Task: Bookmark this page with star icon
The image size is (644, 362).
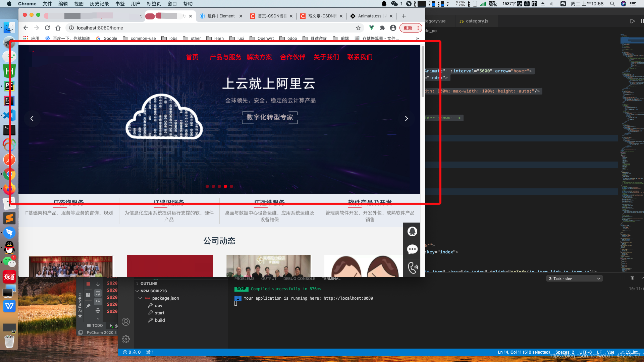Action: pyautogui.click(x=358, y=28)
